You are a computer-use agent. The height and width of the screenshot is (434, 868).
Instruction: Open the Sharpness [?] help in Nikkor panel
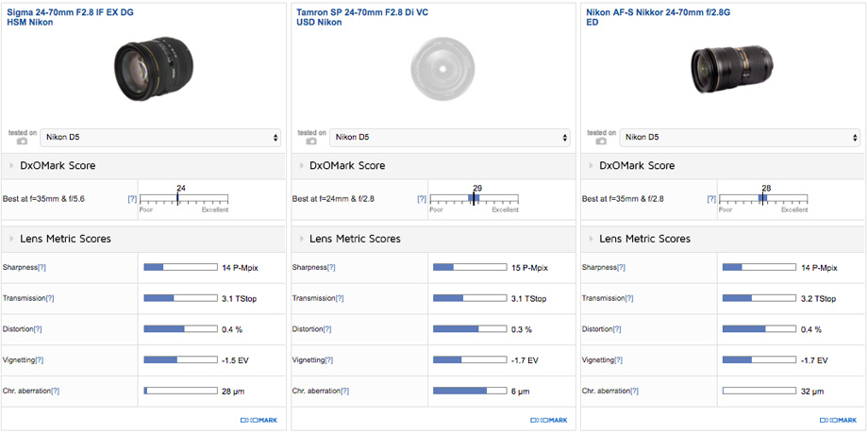pos(621,267)
